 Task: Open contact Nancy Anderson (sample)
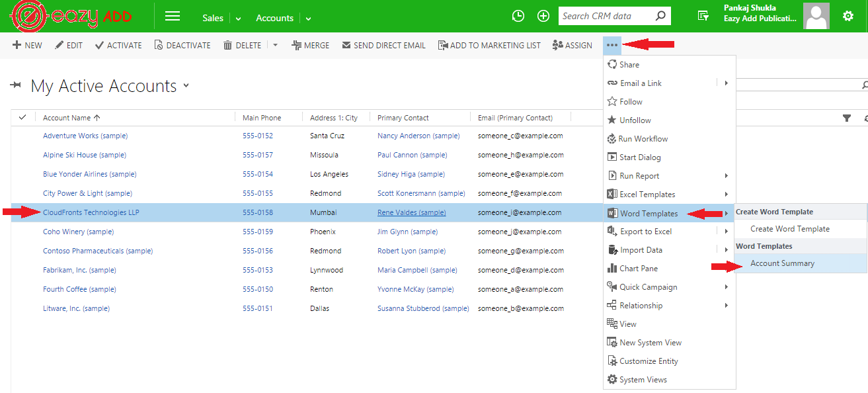[418, 136]
